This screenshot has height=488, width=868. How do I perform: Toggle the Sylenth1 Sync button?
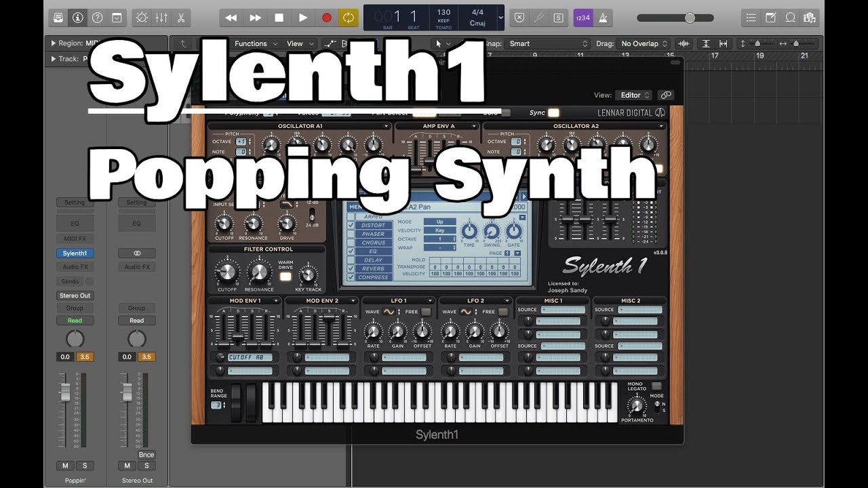[x=554, y=113]
